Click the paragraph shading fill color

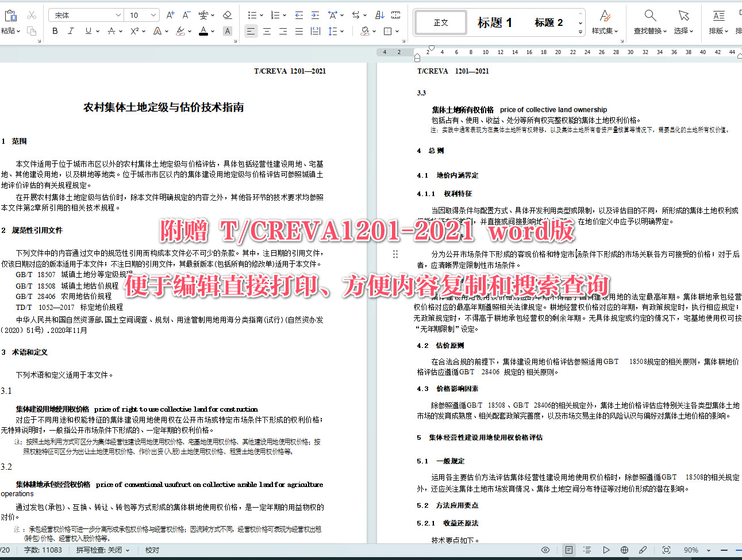click(364, 31)
